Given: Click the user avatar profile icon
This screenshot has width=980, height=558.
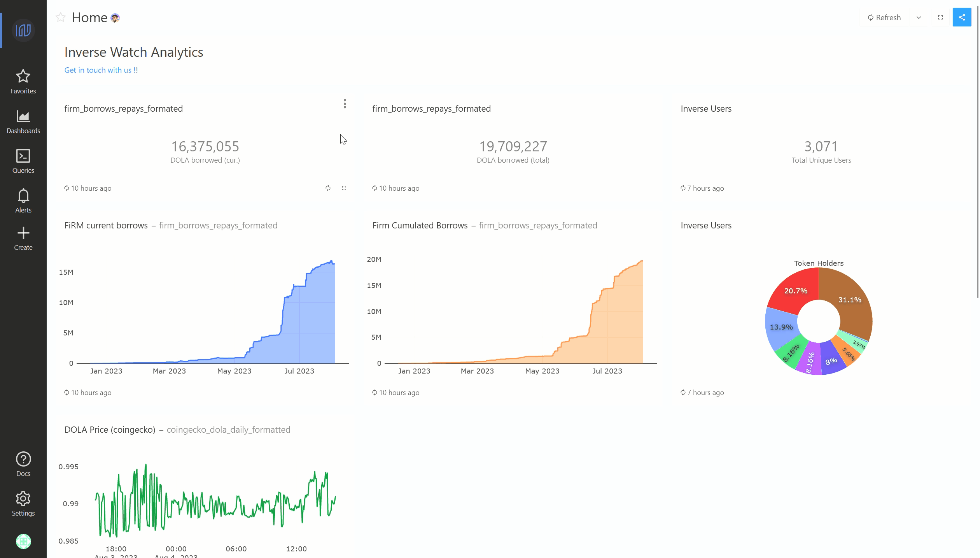Looking at the screenshot, I should click(23, 541).
